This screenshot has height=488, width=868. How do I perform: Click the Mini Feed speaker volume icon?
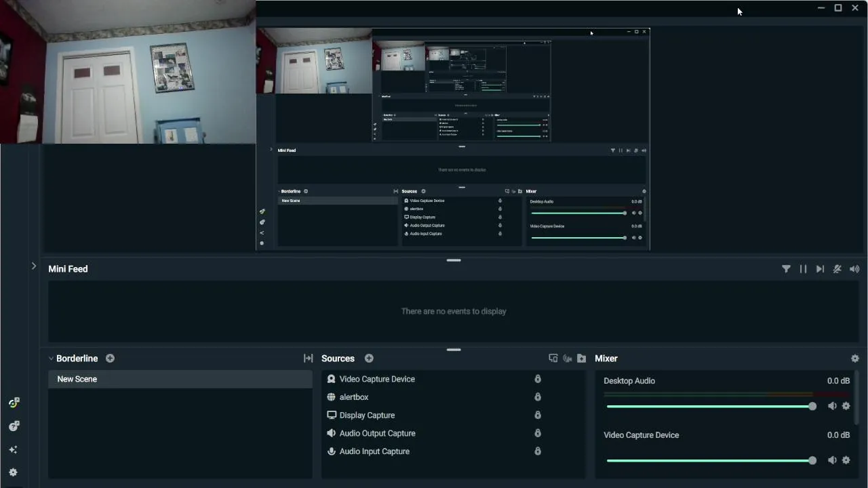(x=854, y=269)
